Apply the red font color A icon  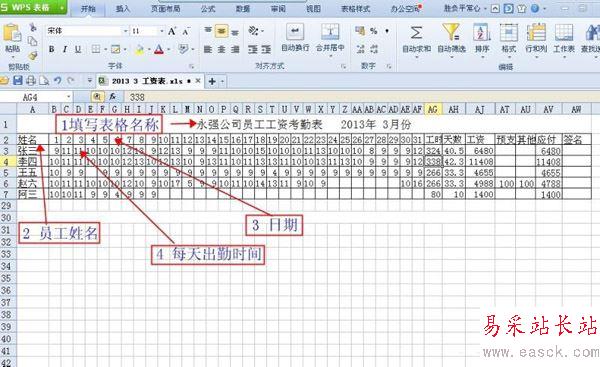tap(159, 49)
